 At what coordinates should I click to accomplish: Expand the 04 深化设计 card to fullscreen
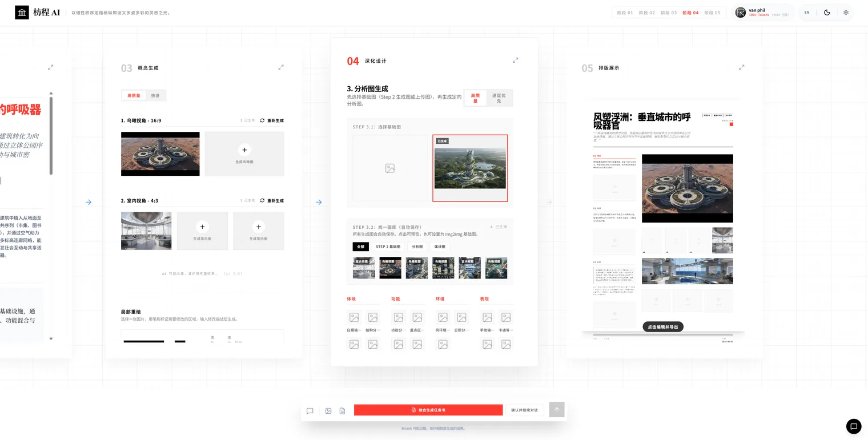coord(515,60)
